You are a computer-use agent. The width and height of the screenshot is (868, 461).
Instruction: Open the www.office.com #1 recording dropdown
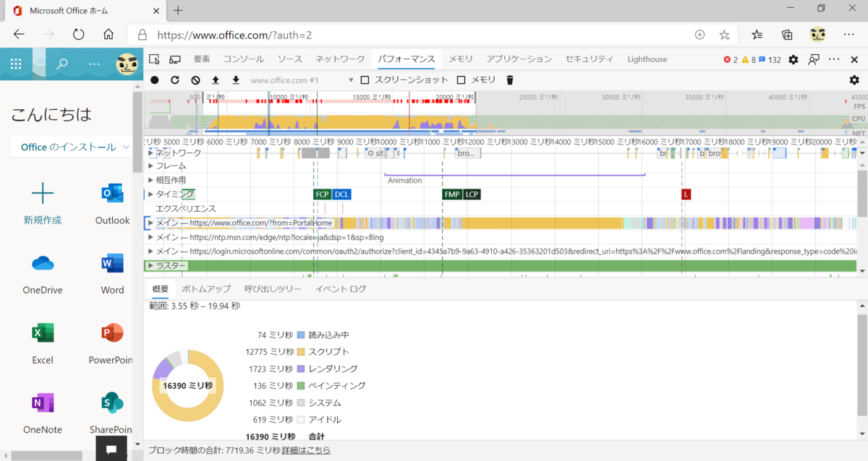pyautogui.click(x=302, y=80)
